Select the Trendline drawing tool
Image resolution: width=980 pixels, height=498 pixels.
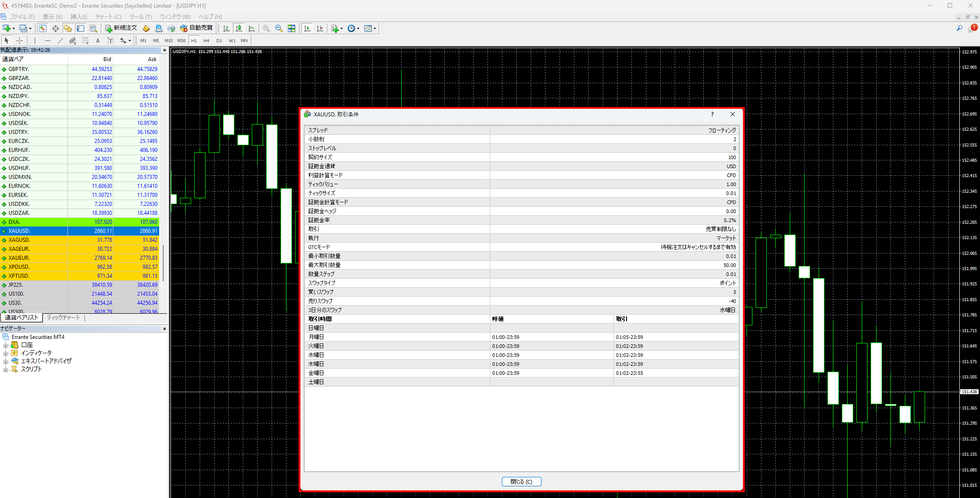tap(60, 40)
